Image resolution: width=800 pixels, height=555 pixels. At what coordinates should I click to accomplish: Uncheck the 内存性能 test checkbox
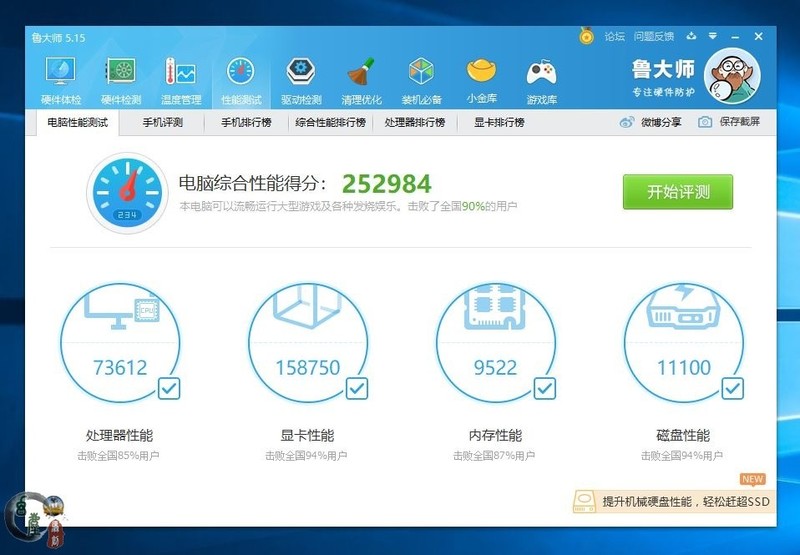coord(544,388)
